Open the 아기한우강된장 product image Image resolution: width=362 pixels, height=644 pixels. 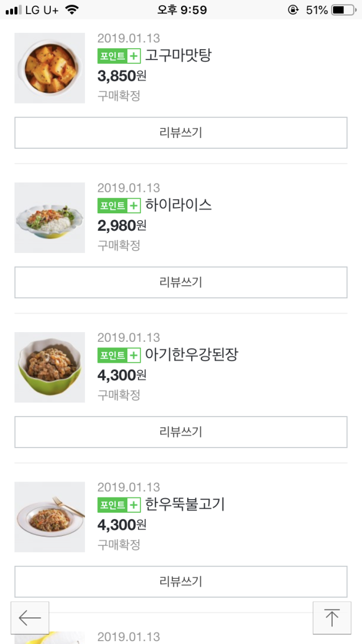tap(50, 367)
